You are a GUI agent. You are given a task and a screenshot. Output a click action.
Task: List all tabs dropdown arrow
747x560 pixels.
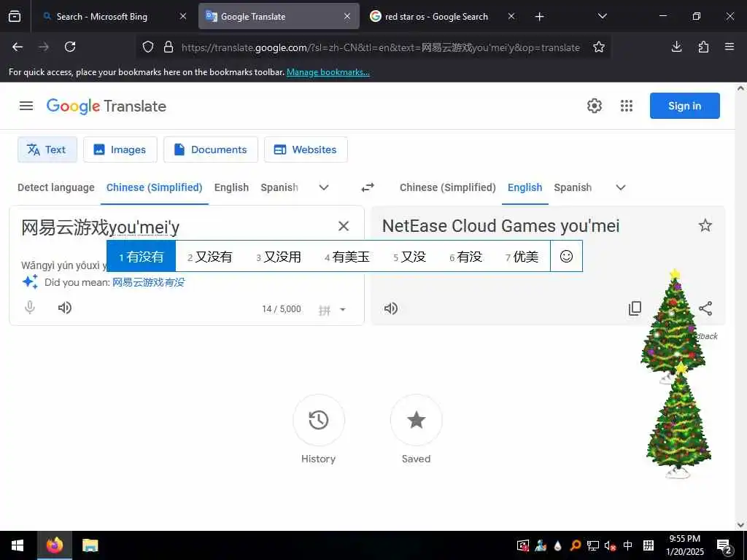click(602, 16)
